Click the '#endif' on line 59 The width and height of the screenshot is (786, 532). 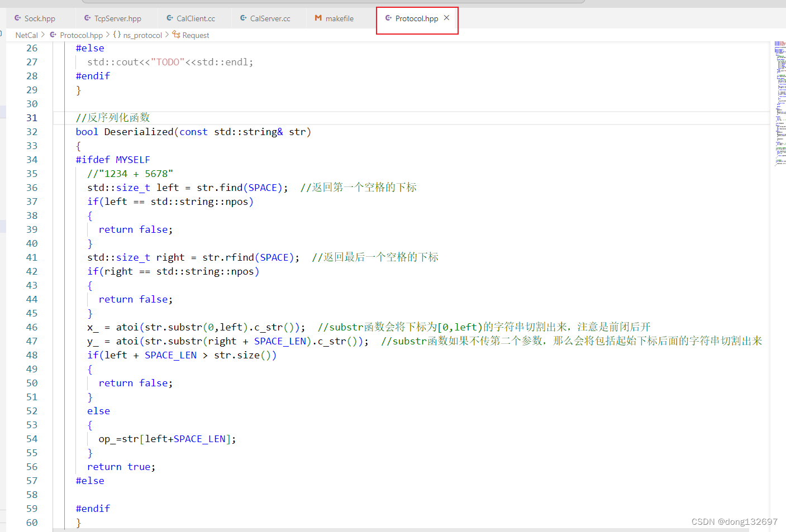(93, 509)
